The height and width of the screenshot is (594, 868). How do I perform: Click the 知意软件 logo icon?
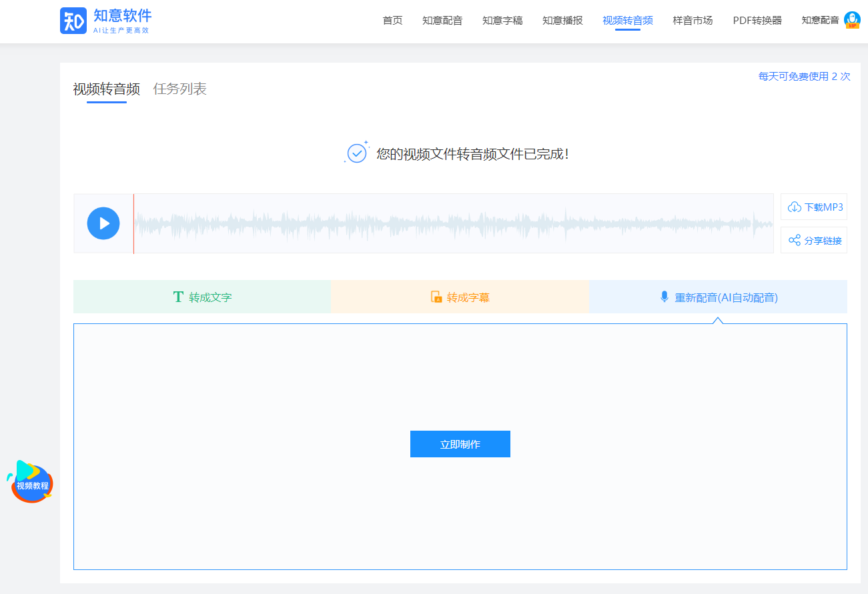coord(73,21)
